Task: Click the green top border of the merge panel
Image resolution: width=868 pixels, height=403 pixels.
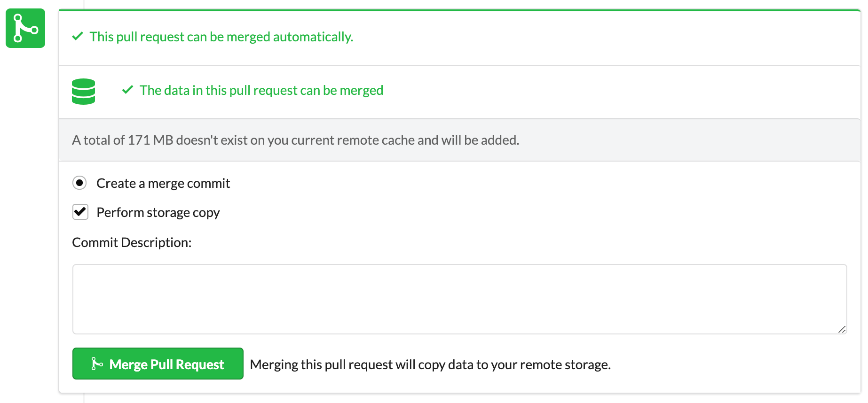Action: click(459, 10)
